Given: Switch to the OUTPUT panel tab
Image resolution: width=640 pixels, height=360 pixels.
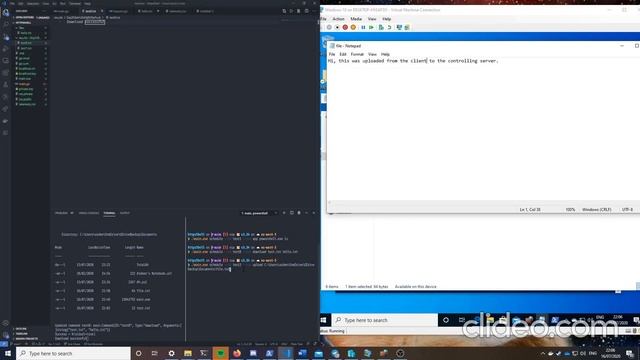Looking at the screenshot, I should point(124,213).
